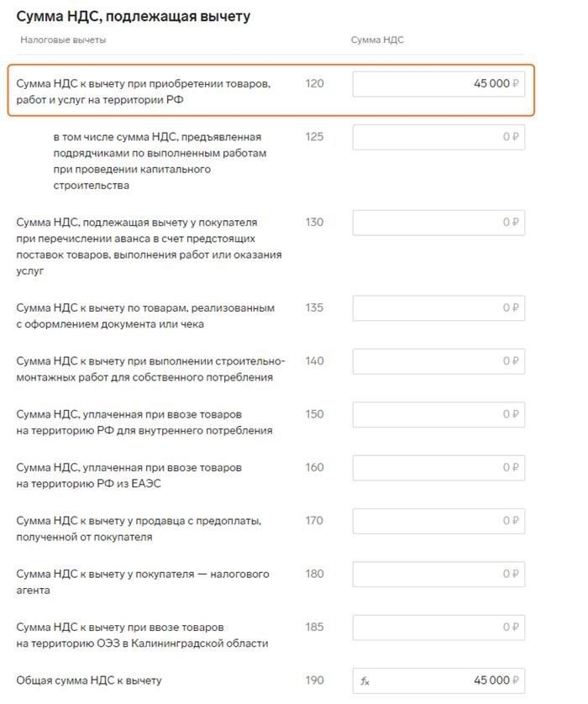
Task: Select line code 120 number
Action: click(x=314, y=84)
